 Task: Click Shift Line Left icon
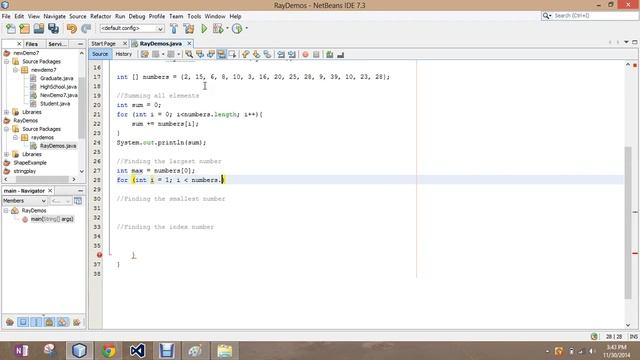tap(281, 54)
